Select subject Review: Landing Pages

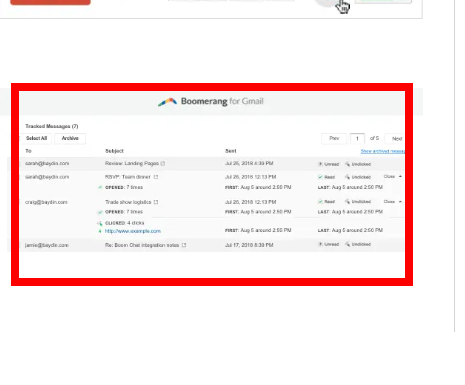point(132,163)
